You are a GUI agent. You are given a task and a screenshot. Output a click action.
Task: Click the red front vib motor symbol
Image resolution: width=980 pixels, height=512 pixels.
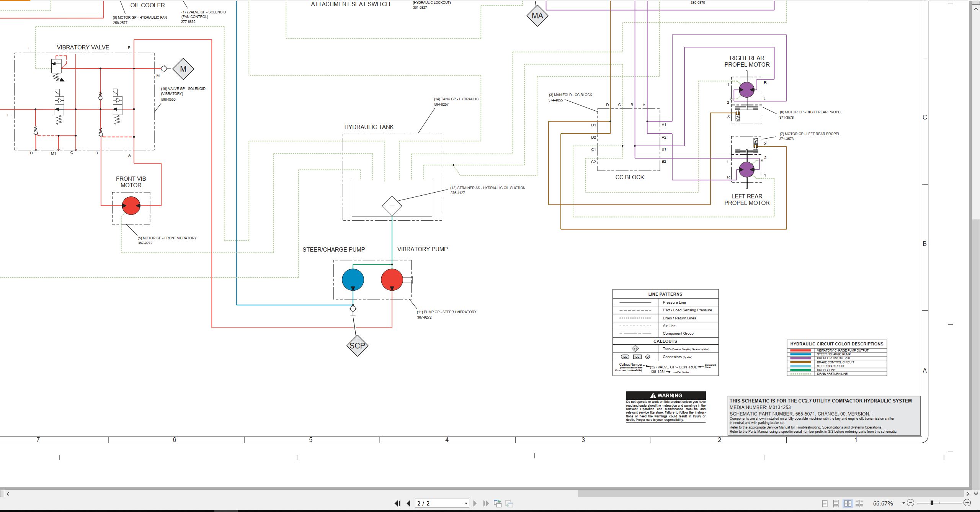coord(131,206)
